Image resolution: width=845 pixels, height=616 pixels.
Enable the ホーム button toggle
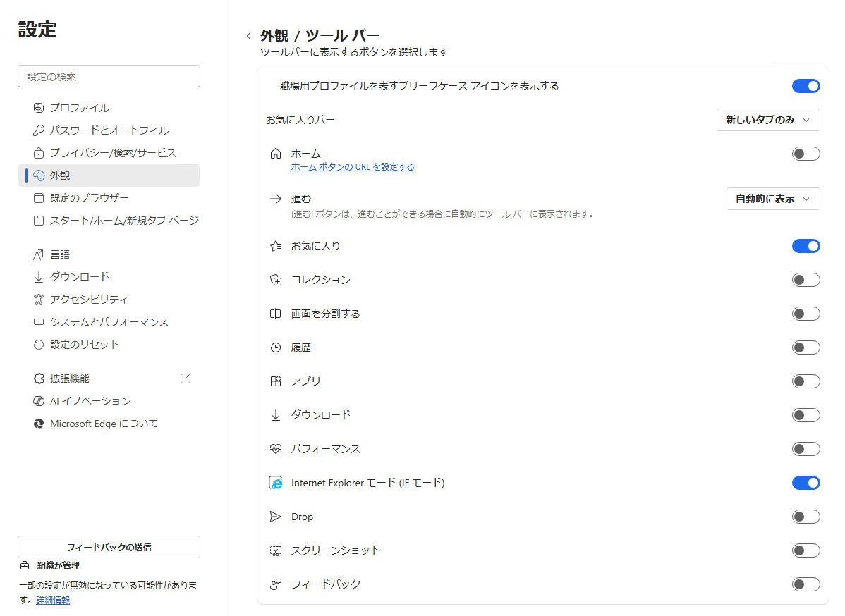(806, 154)
